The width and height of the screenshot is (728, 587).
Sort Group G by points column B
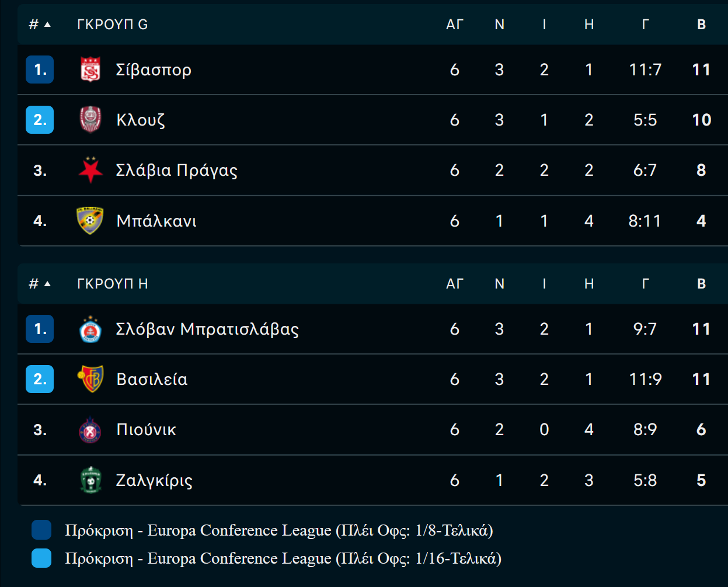click(701, 25)
